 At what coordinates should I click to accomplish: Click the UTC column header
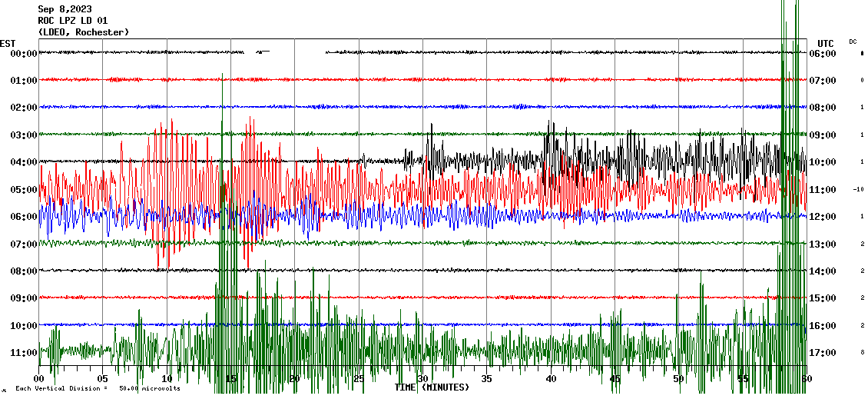click(825, 43)
